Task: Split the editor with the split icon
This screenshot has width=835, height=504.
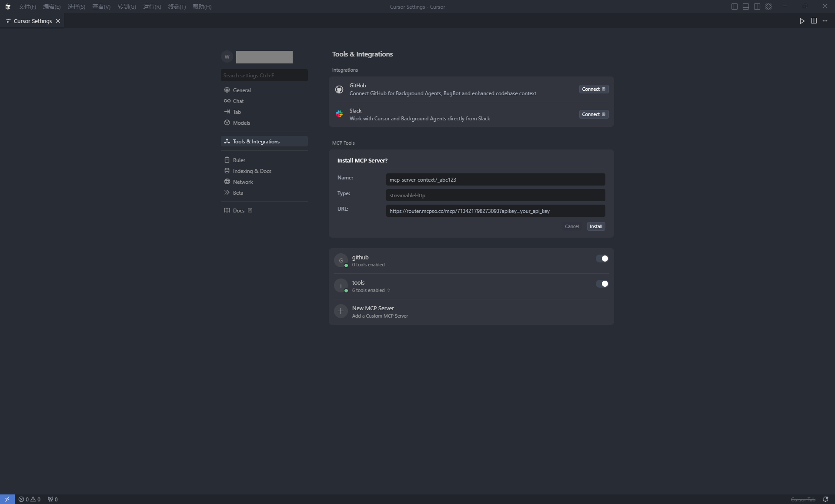Action: click(x=814, y=21)
